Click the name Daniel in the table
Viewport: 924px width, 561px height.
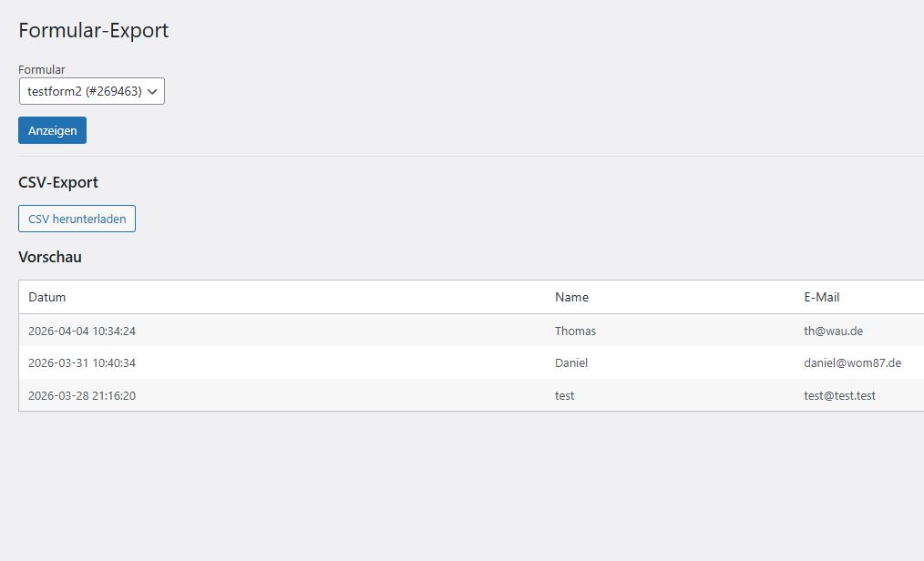point(571,362)
